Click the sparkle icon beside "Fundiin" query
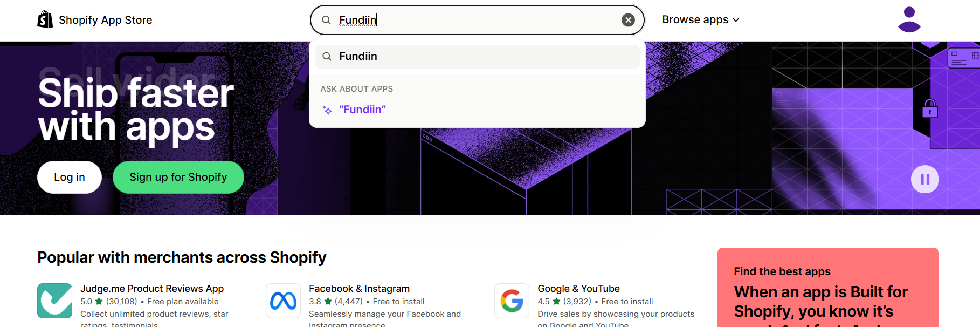The height and width of the screenshot is (327, 980). (327, 110)
